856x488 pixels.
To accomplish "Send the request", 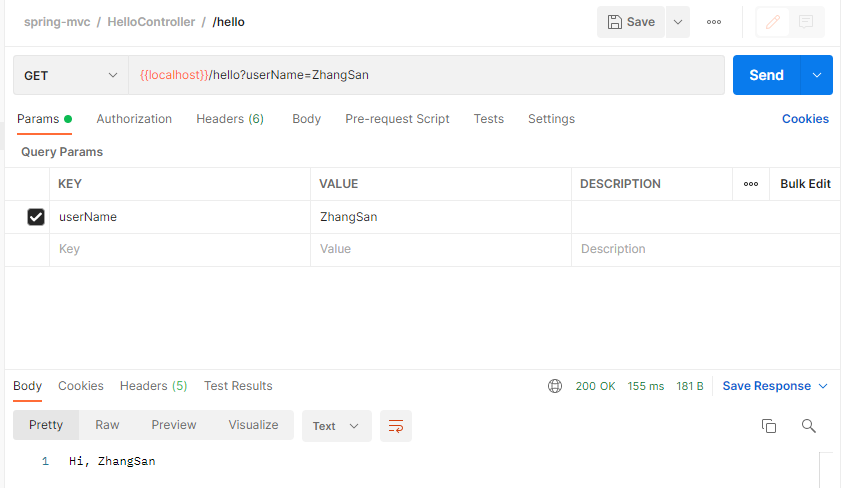I will tap(766, 75).
